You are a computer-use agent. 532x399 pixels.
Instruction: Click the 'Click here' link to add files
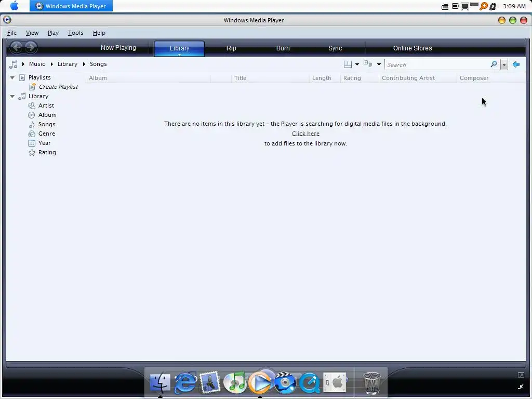pyautogui.click(x=305, y=134)
